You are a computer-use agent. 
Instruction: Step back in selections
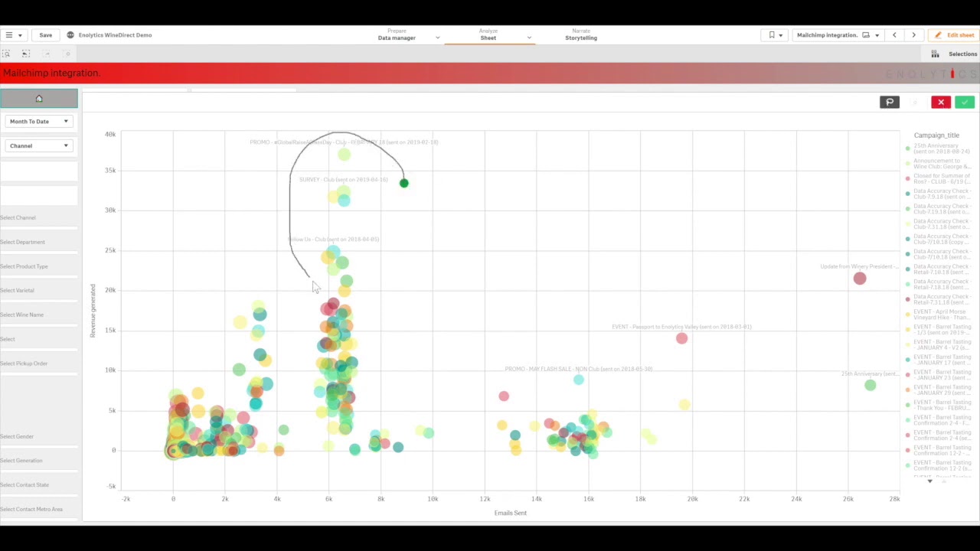26,54
